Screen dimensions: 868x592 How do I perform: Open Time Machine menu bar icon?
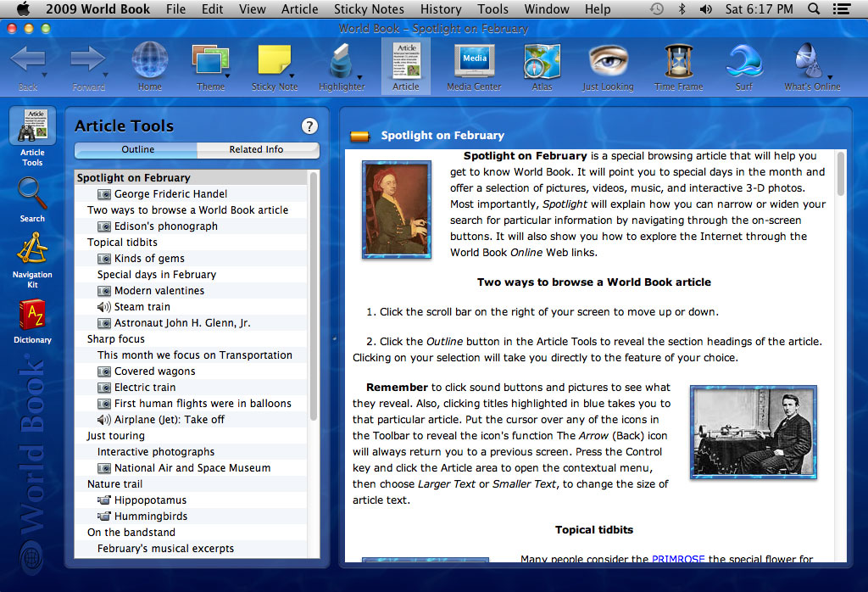(657, 8)
